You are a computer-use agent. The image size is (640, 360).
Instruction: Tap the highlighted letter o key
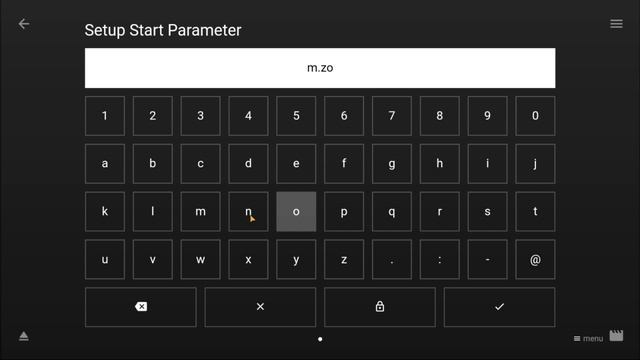click(x=296, y=211)
